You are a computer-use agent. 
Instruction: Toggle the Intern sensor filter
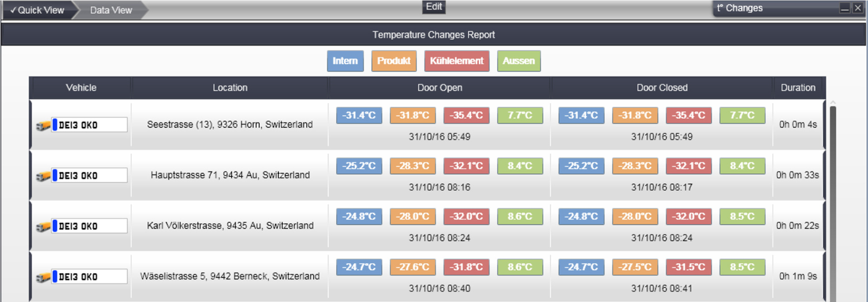coord(345,61)
